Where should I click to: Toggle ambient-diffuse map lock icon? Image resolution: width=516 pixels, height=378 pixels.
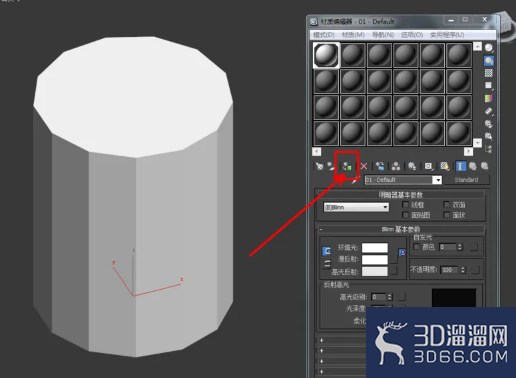(402, 252)
